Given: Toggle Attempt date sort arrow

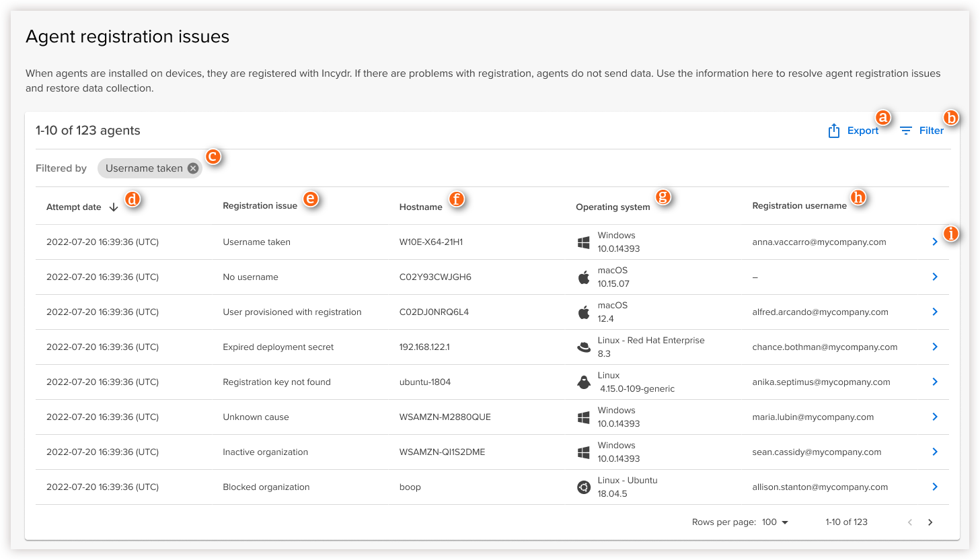Looking at the screenshot, I should pyautogui.click(x=114, y=207).
